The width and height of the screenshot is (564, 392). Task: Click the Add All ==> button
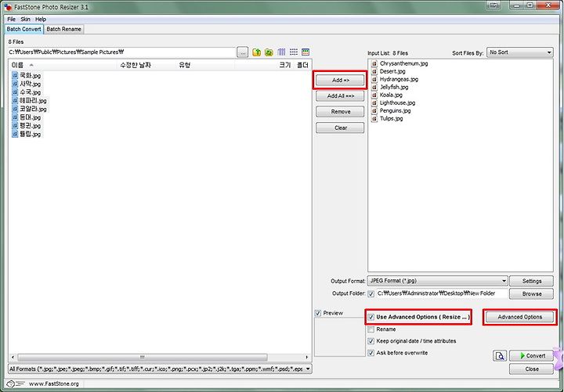tap(340, 96)
